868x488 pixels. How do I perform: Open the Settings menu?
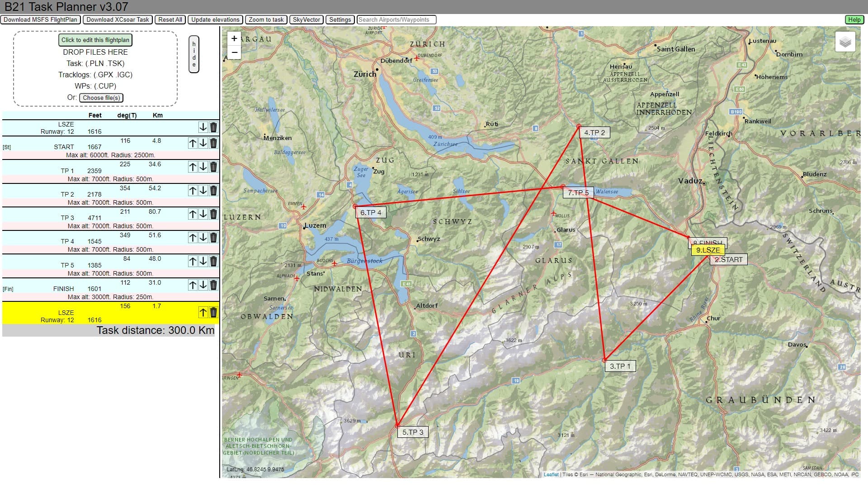pos(340,19)
